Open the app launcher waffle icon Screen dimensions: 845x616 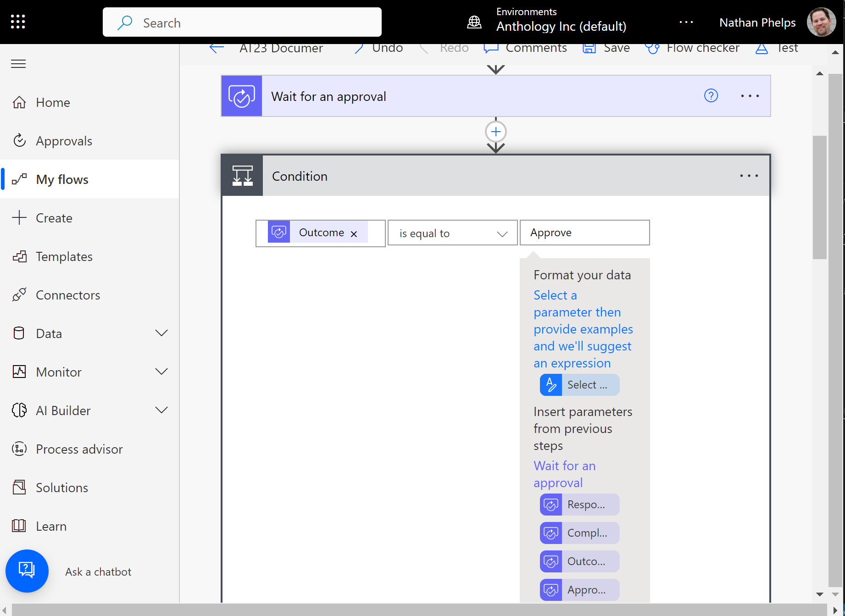(18, 22)
